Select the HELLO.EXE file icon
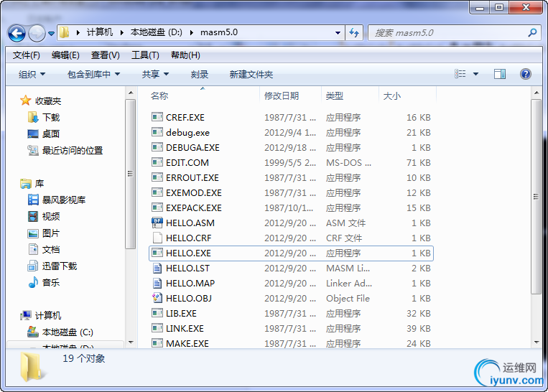The image size is (548, 392). pos(157,253)
